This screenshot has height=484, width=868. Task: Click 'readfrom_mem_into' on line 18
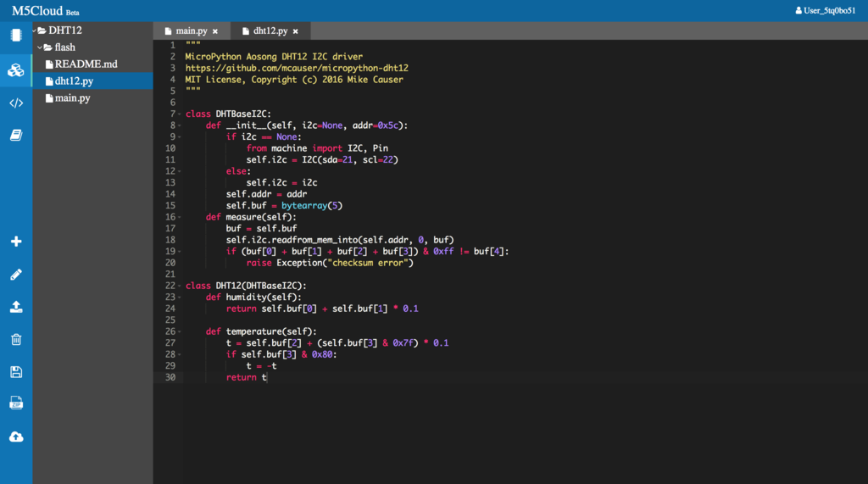pyautogui.click(x=314, y=240)
